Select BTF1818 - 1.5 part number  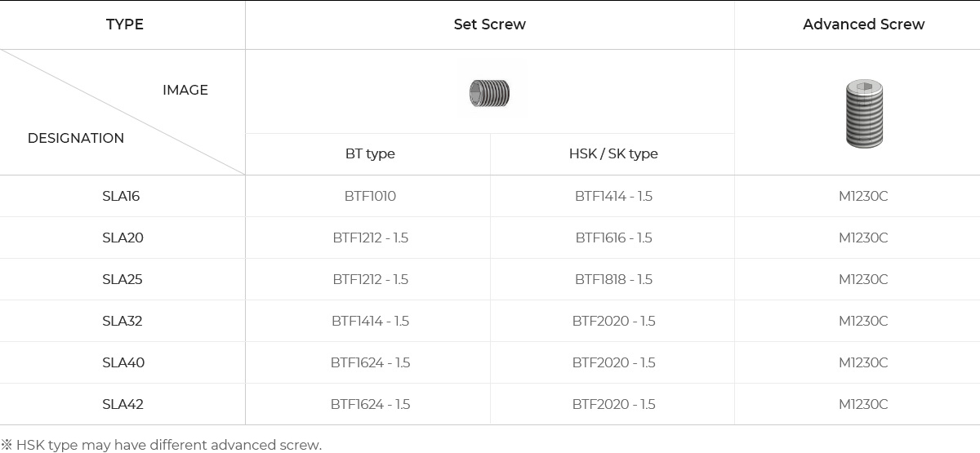coord(613,279)
